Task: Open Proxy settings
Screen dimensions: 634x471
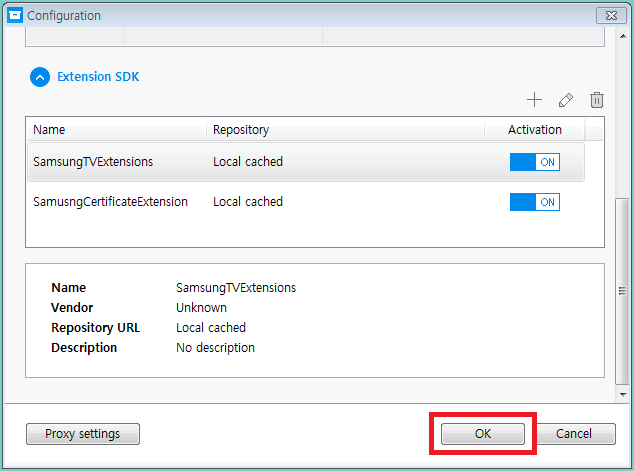Action: 83,434
